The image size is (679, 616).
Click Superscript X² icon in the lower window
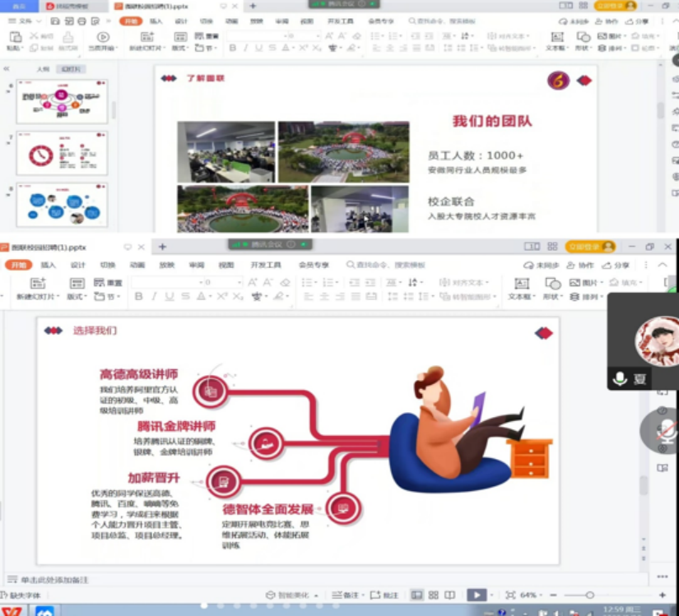click(222, 296)
